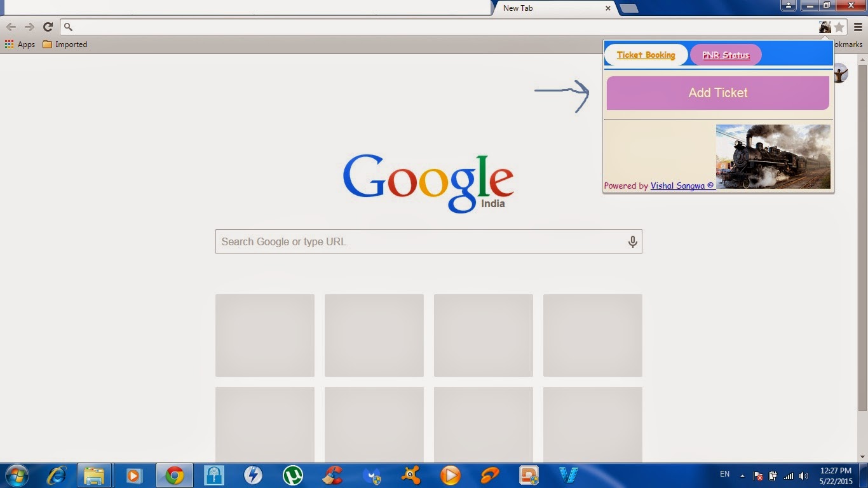Click the Add Ticket button
This screenshot has height=488, width=868.
[x=718, y=93]
